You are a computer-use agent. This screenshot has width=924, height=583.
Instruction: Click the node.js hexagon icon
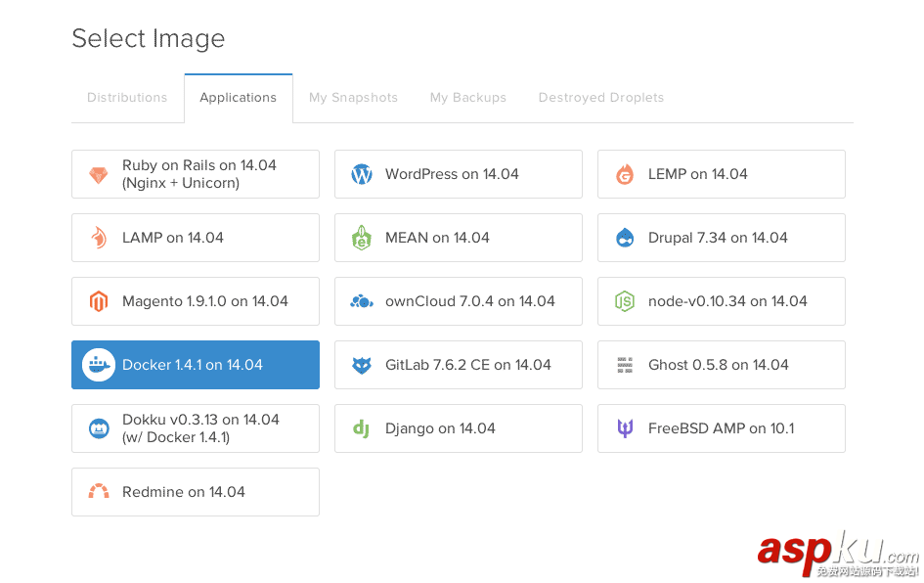[625, 301]
